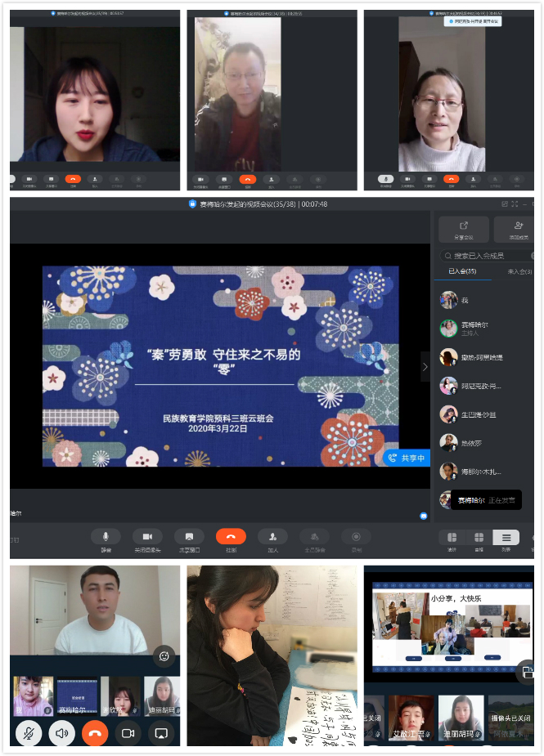Open the not-joined members tab
Image resolution: width=544 pixels, height=756 pixels.
point(519,271)
